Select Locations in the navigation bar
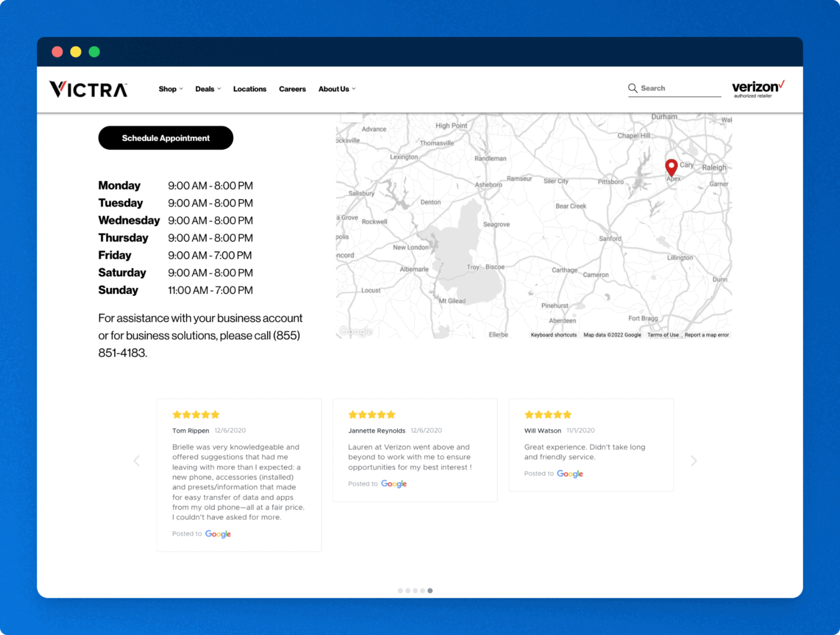This screenshot has width=840, height=635. [250, 89]
